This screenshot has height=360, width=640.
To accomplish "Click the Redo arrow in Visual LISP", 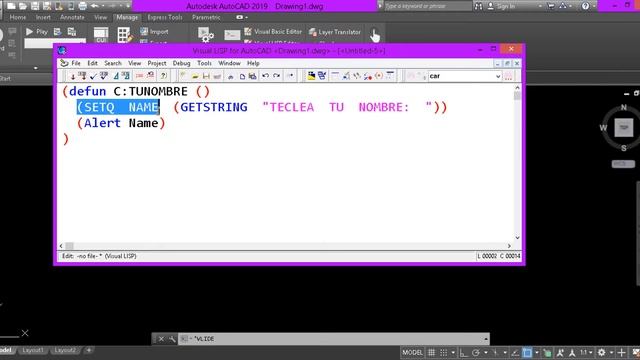I will 276,76.
